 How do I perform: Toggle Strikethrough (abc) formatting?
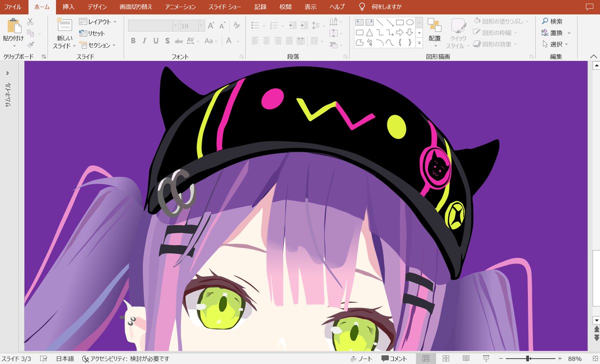pos(179,41)
